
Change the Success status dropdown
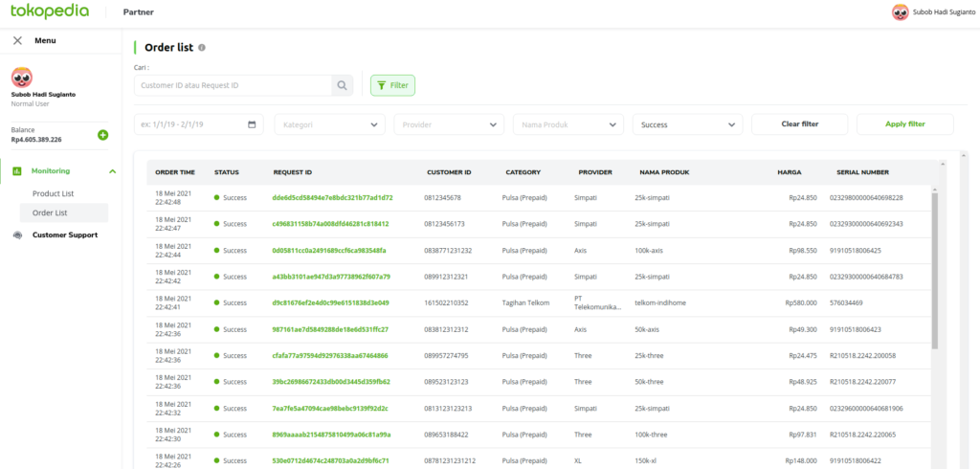[687, 124]
